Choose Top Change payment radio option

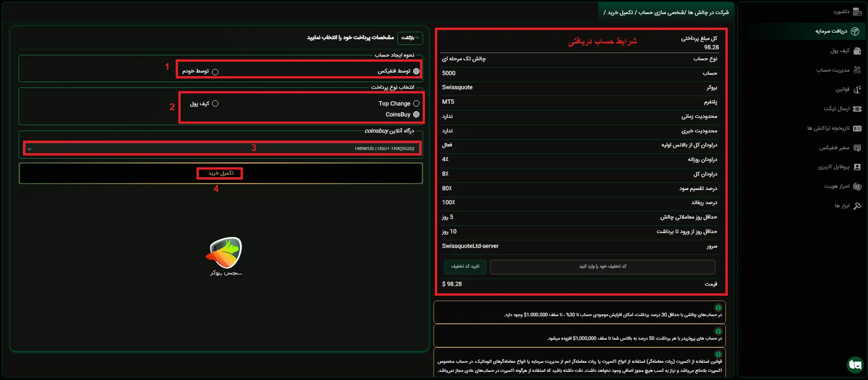point(416,103)
